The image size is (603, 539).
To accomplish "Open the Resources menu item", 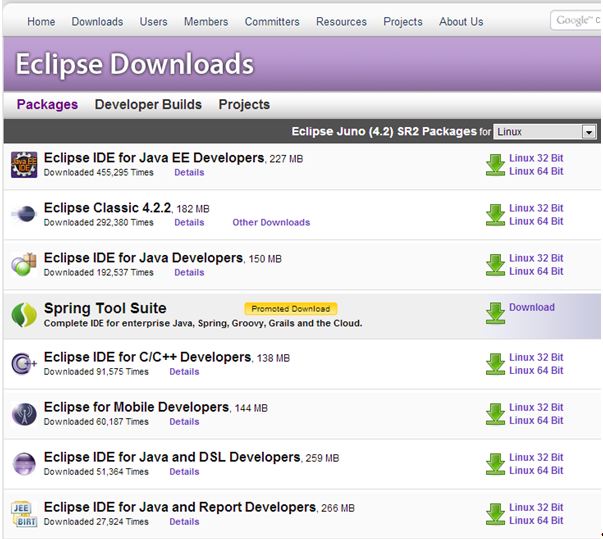I will pos(341,22).
